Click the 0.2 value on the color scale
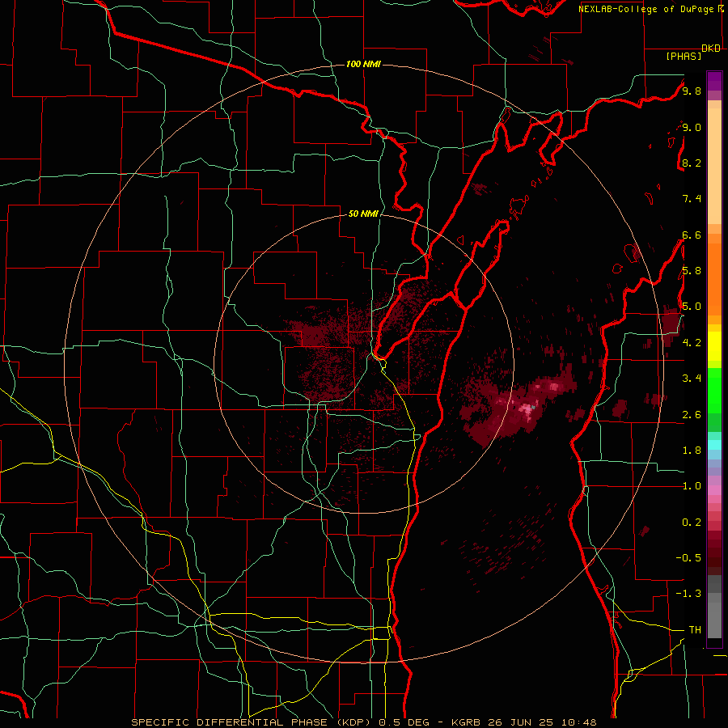Image resolution: width=728 pixels, height=728 pixels. coord(692,522)
